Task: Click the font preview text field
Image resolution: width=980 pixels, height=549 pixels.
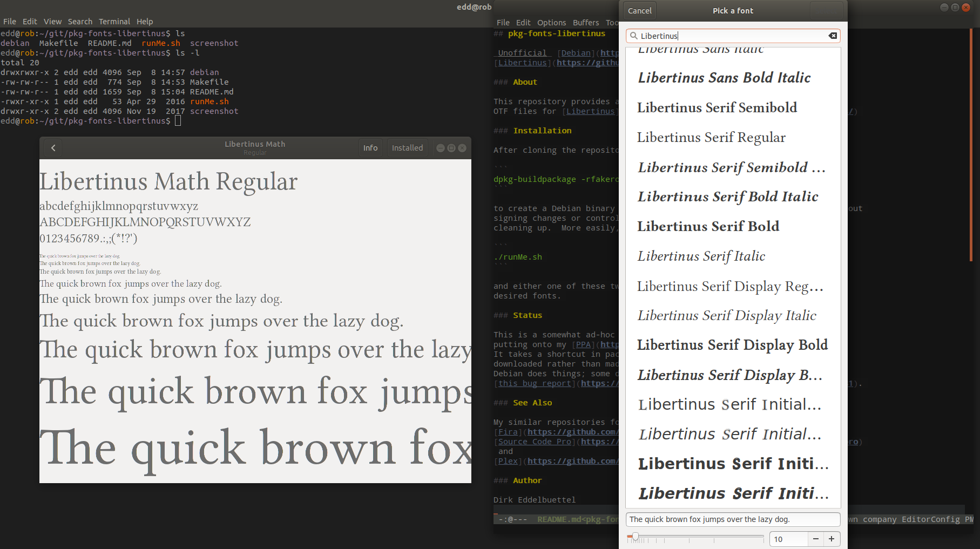Action: point(733,519)
